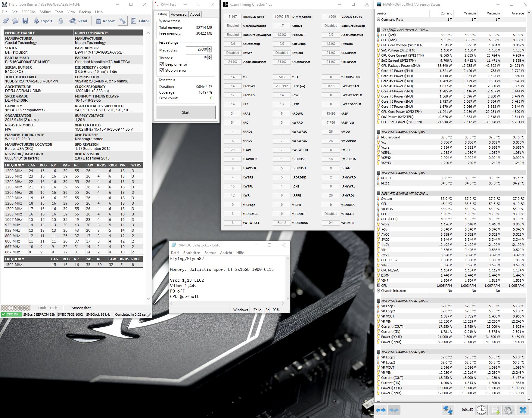Open the Format menu in the text editor
The width and height of the screenshot is (532, 418).
tap(210, 252)
